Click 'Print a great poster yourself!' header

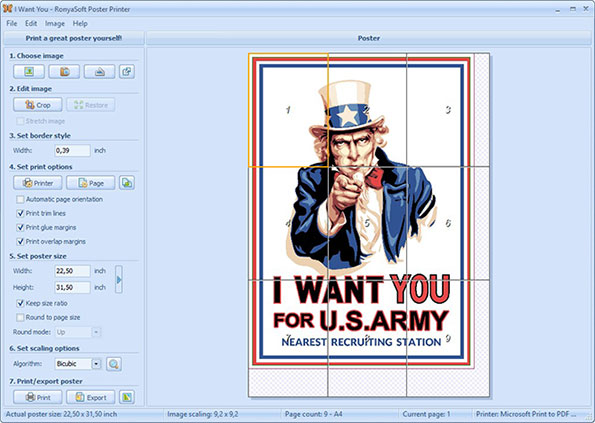pyautogui.click(x=74, y=38)
